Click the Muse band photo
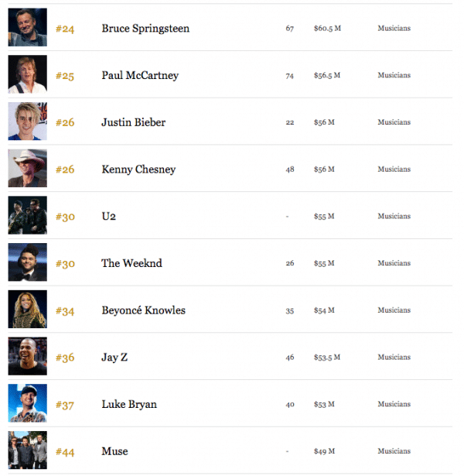The image size is (464, 476). 28,450
